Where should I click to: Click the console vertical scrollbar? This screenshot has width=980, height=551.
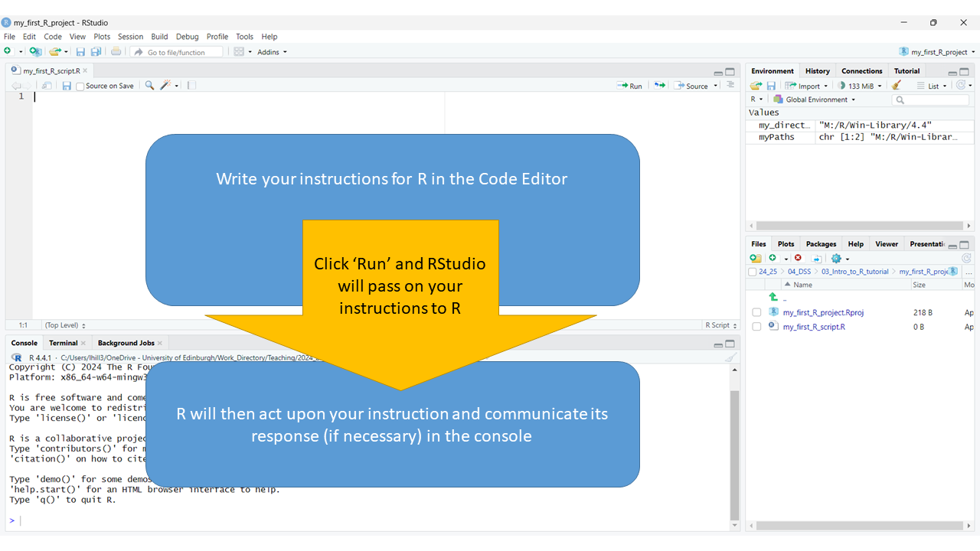[x=734, y=455]
